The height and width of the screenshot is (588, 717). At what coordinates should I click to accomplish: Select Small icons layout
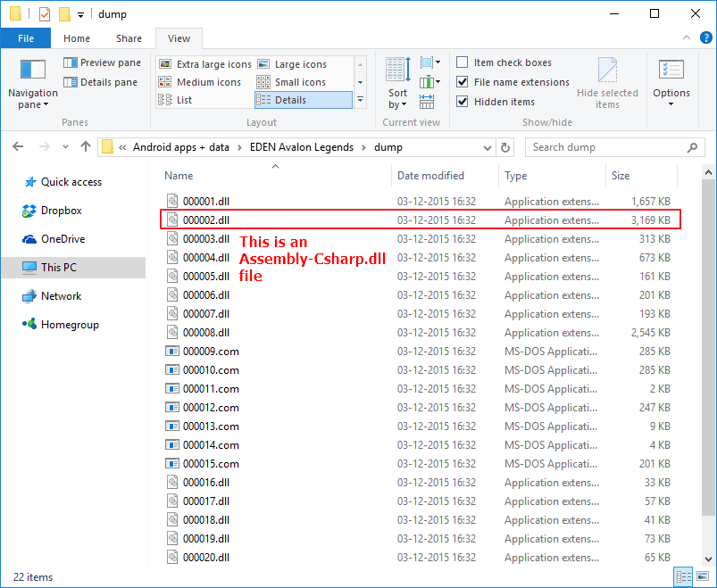292,82
